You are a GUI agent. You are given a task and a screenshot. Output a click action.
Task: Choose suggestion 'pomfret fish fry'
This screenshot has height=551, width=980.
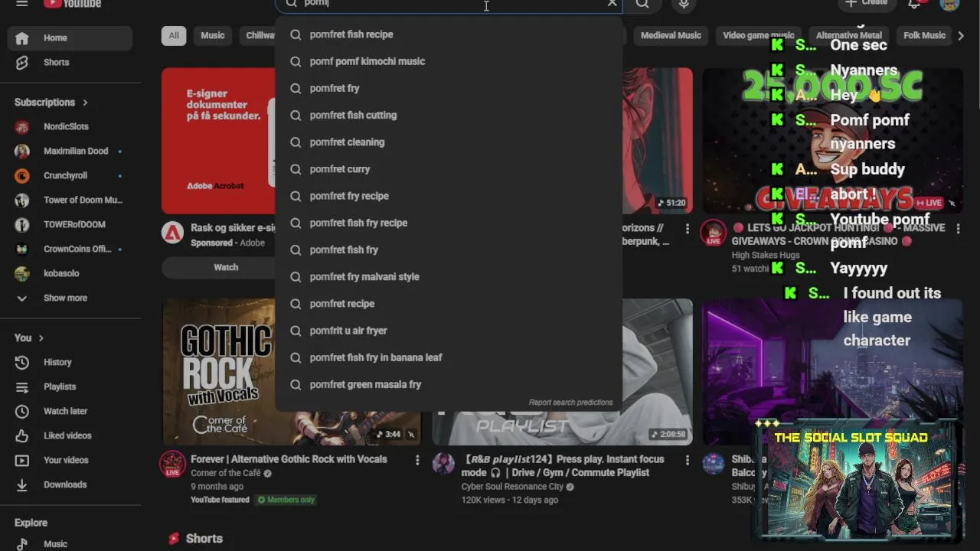coord(449,249)
